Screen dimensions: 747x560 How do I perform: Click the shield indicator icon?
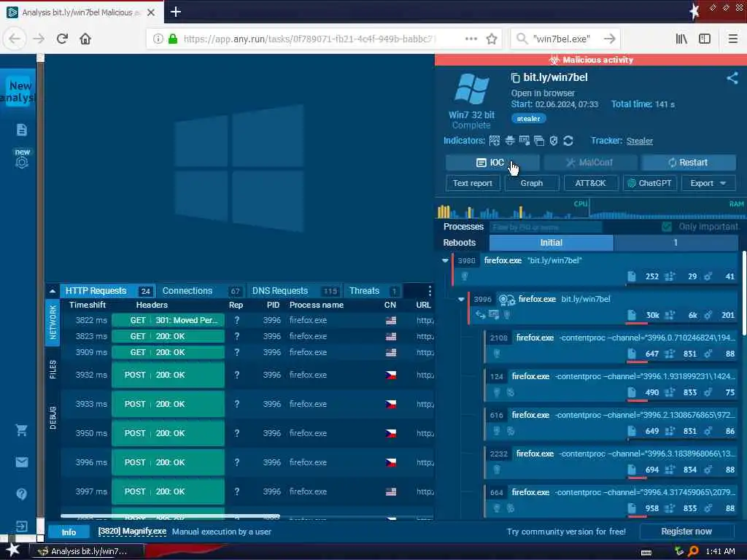point(553,141)
